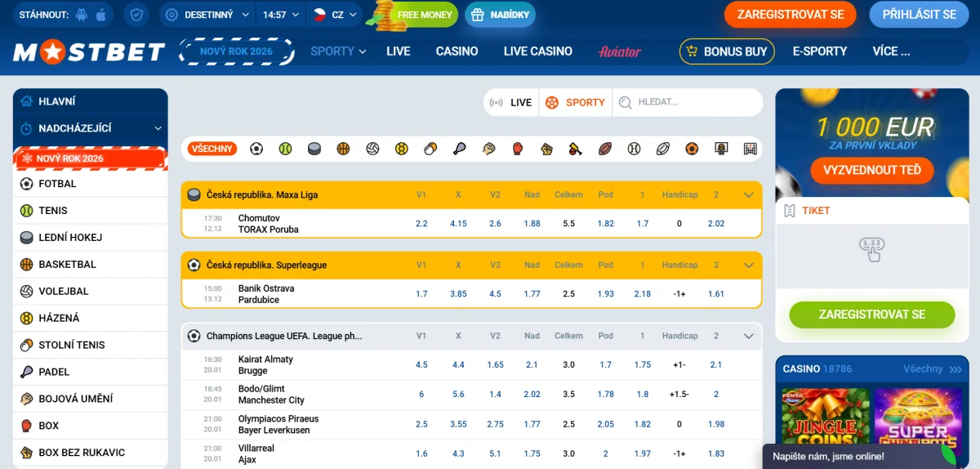
Task: Select BOX BEZ RUKAVIC in sidebar
Action: pyautogui.click(x=91, y=453)
